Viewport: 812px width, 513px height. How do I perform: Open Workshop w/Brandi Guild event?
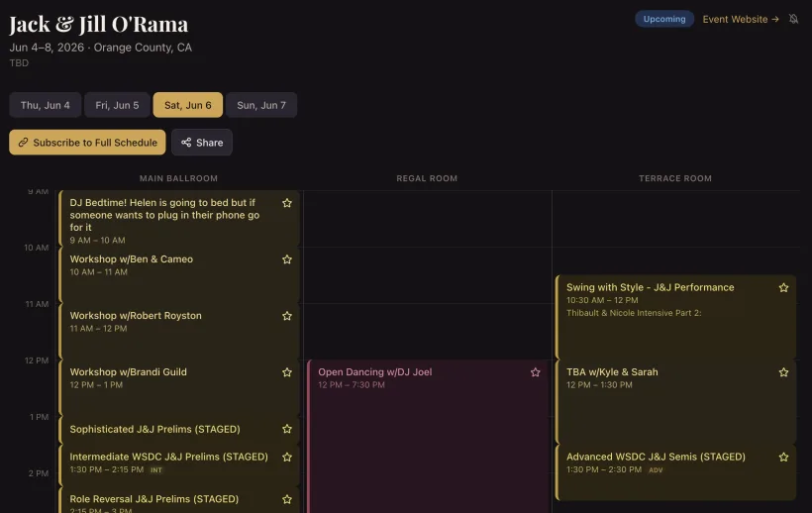point(179,388)
